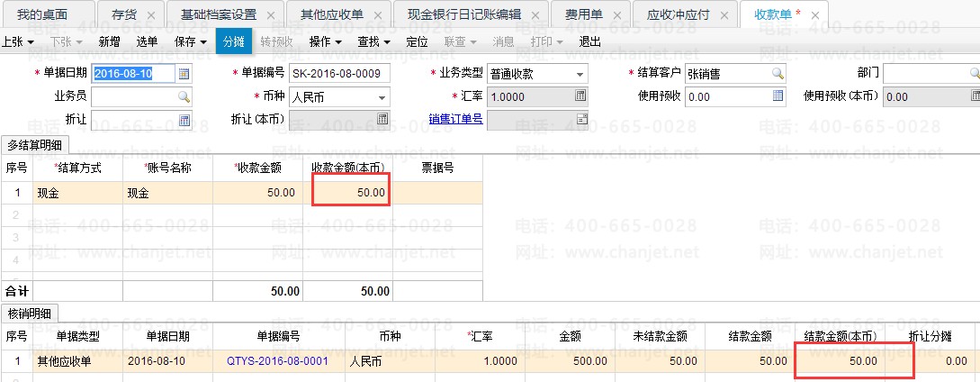
Task: Search icon in 结算客户 field
Action: click(x=777, y=74)
